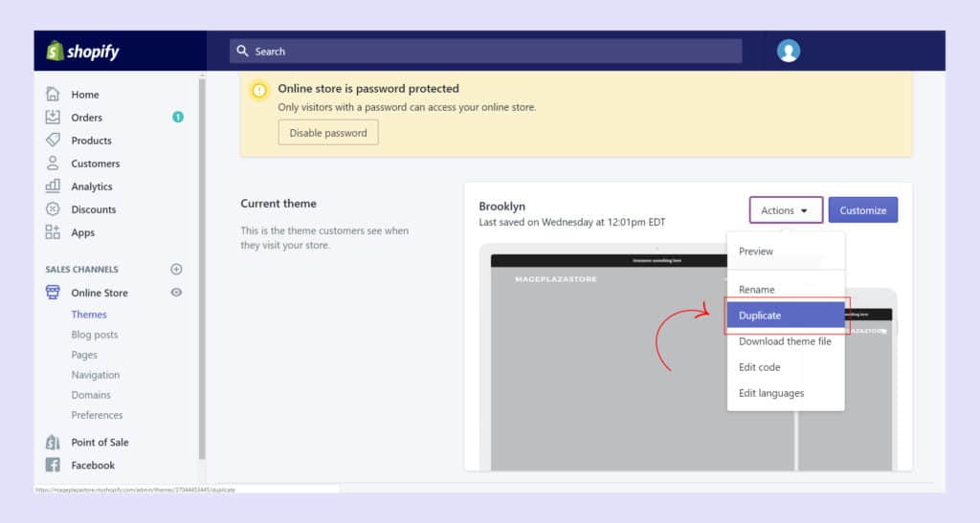Click the Analytics bar chart icon
Image resolution: width=980 pixels, height=523 pixels.
[53, 186]
